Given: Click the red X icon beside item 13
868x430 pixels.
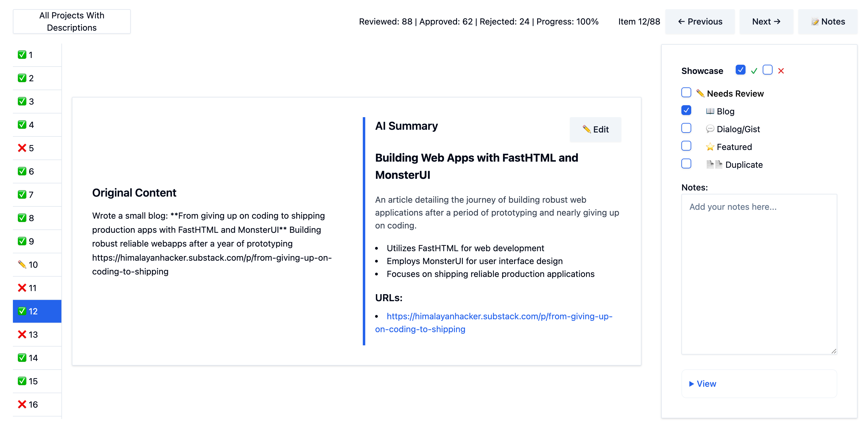Looking at the screenshot, I should tap(22, 335).
